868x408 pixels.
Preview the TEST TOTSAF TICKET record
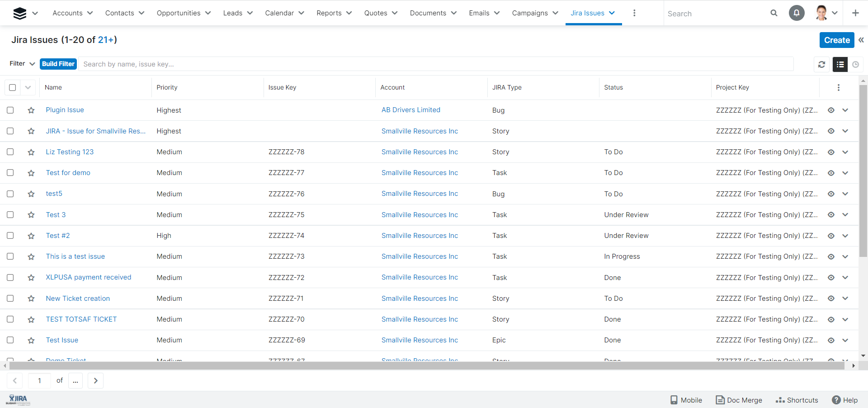click(x=831, y=319)
